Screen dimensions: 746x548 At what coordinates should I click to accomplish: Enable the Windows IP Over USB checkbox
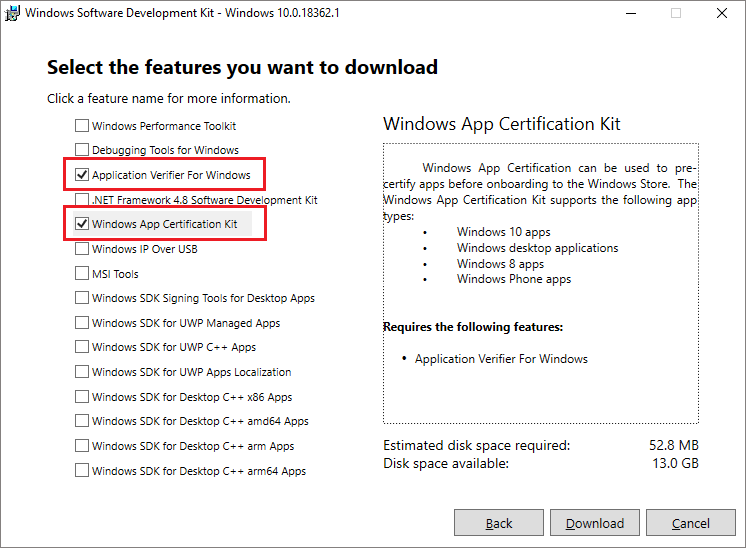82,249
